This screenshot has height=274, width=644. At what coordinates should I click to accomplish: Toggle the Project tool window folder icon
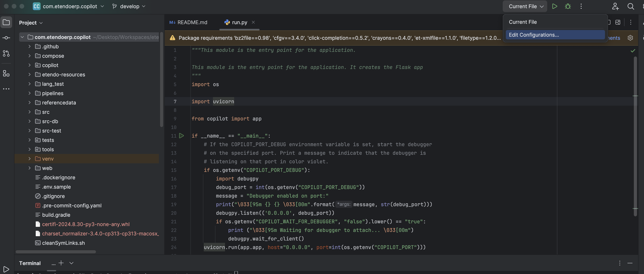coord(6,22)
